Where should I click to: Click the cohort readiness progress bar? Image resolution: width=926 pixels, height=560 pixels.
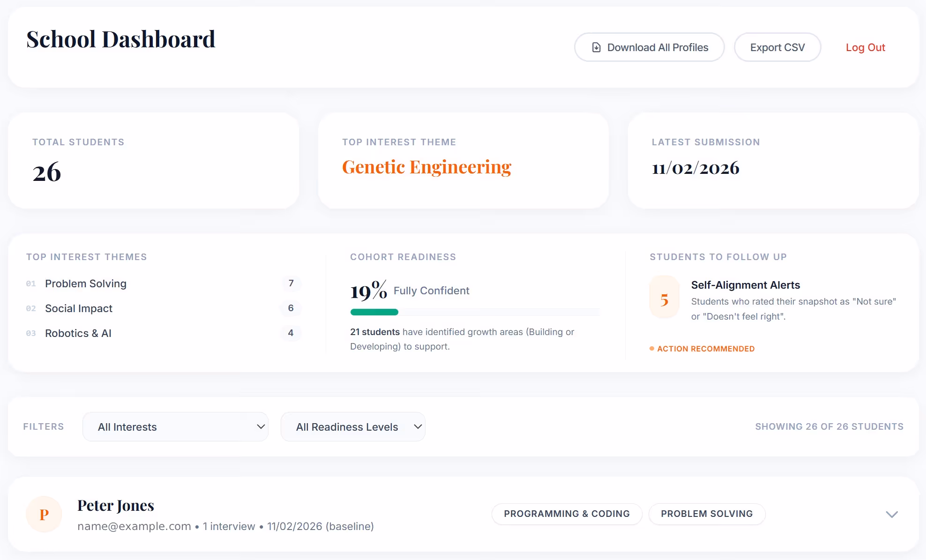click(474, 312)
